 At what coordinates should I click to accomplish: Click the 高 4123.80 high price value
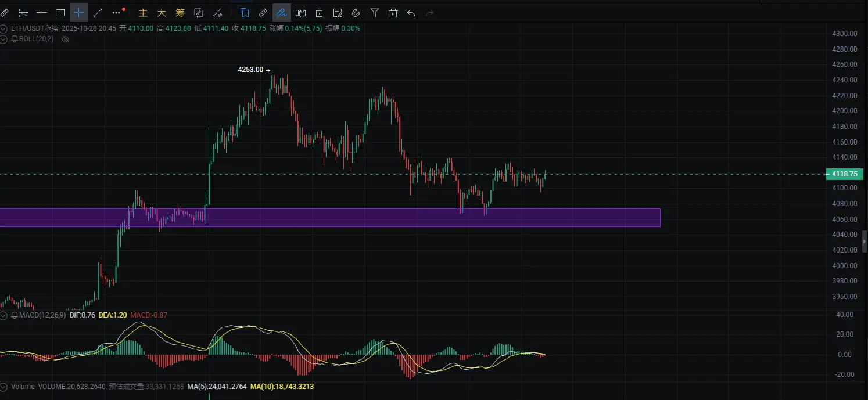(174, 28)
